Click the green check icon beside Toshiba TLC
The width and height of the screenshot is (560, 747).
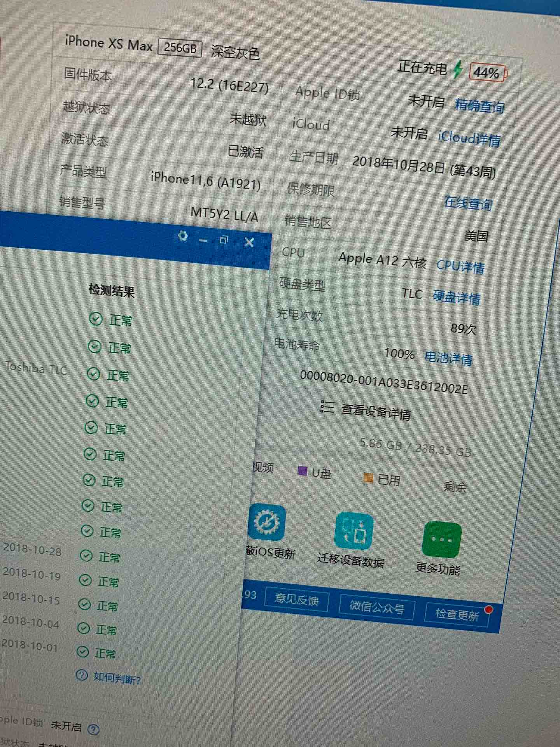[x=93, y=374]
